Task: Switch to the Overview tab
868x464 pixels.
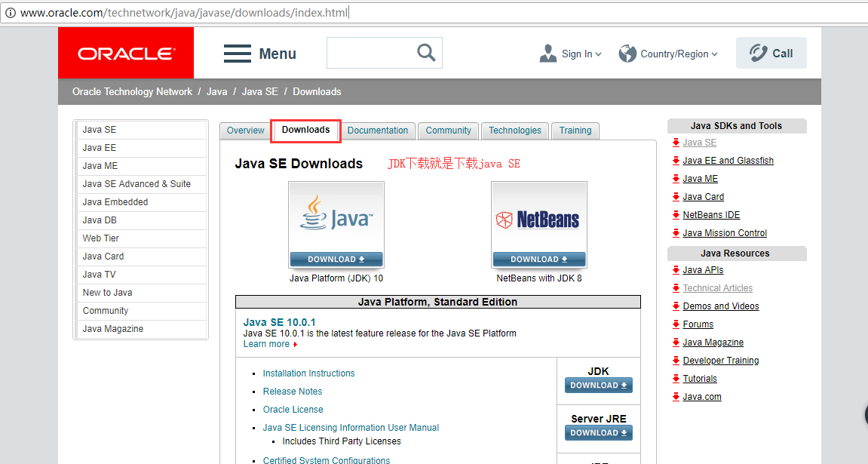Action: coord(245,131)
